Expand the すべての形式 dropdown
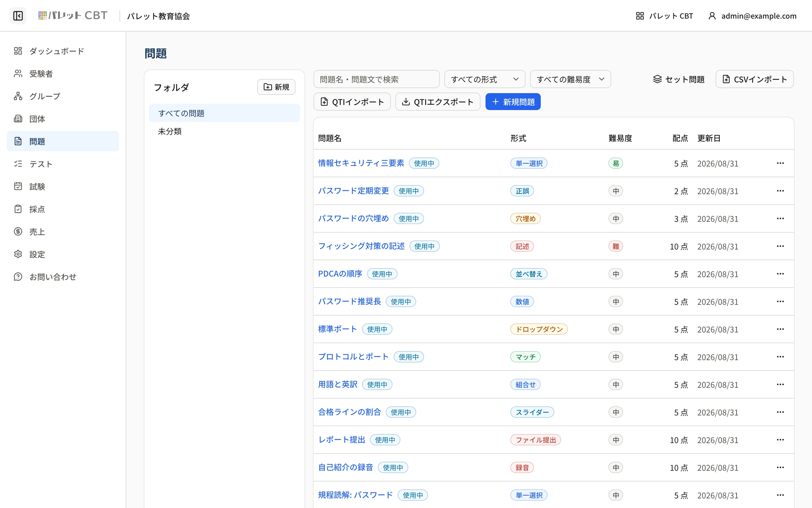The height and width of the screenshot is (508, 812). click(485, 79)
